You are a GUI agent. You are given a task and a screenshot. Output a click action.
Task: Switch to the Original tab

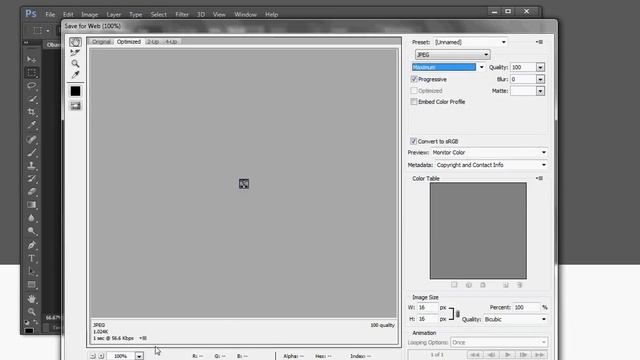[101, 42]
